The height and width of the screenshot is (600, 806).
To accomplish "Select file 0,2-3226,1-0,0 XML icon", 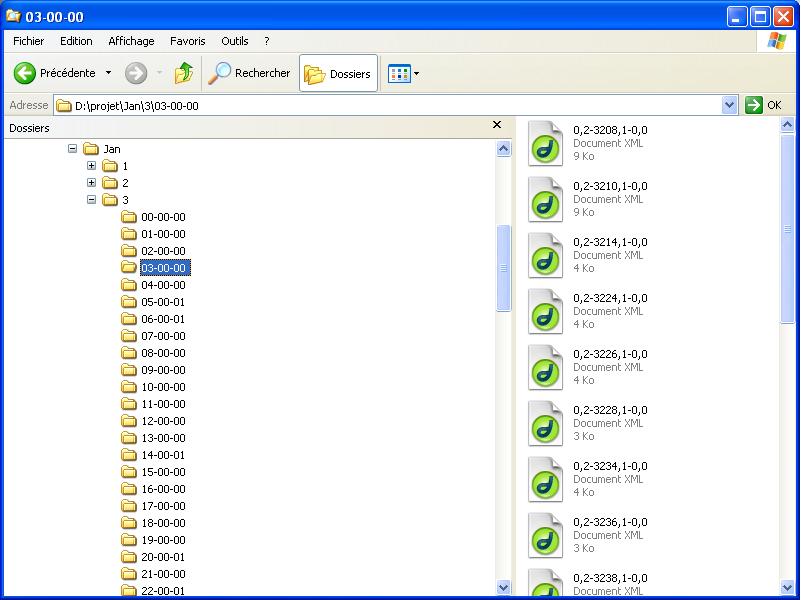I will pyautogui.click(x=545, y=368).
